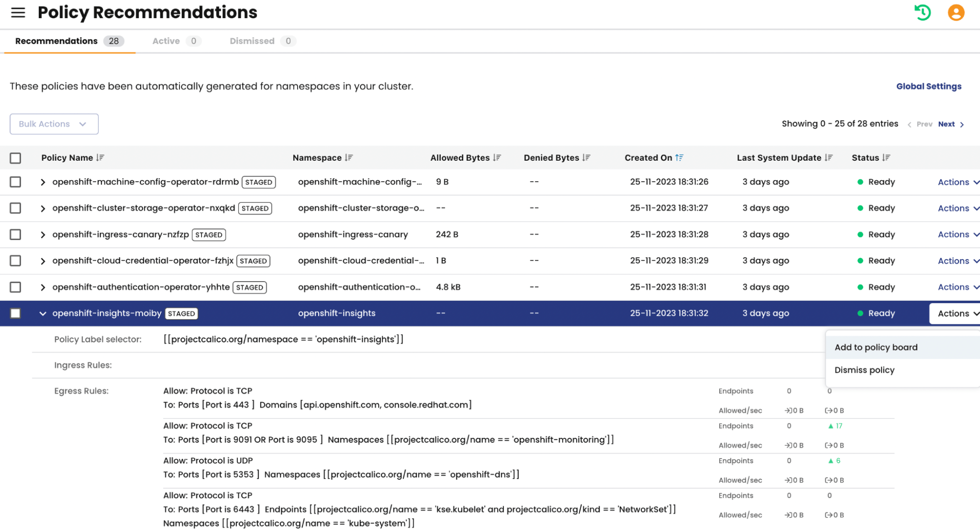Sort table by Last System Update icon
This screenshot has width=980, height=532.
(x=829, y=158)
